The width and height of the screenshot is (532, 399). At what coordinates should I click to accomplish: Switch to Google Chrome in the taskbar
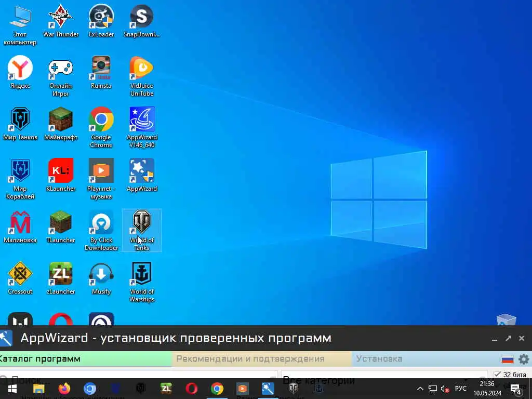[x=217, y=389]
